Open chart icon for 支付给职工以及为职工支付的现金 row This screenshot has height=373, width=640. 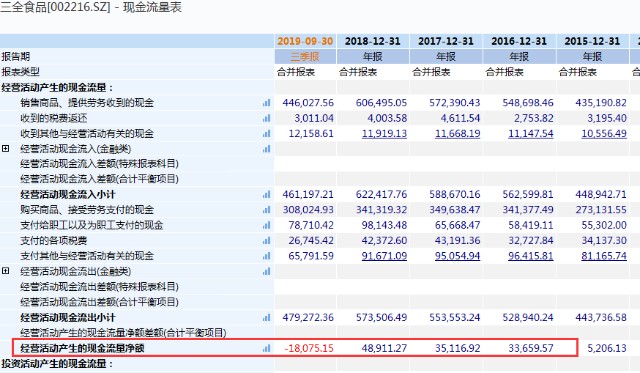click(x=267, y=225)
